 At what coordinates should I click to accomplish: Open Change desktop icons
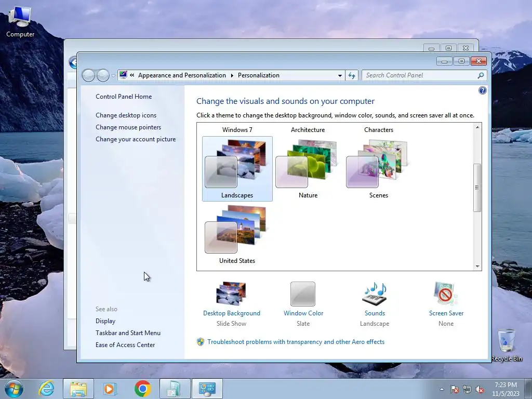pyautogui.click(x=126, y=115)
